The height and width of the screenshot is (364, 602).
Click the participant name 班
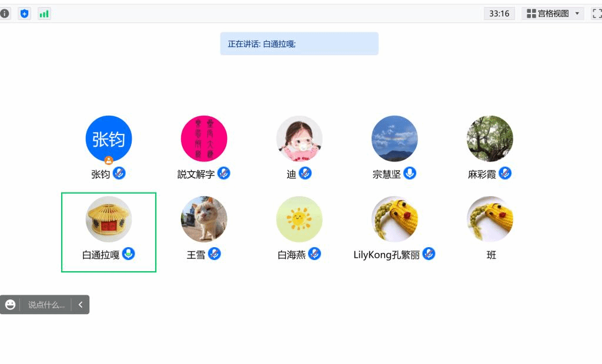pyautogui.click(x=491, y=255)
